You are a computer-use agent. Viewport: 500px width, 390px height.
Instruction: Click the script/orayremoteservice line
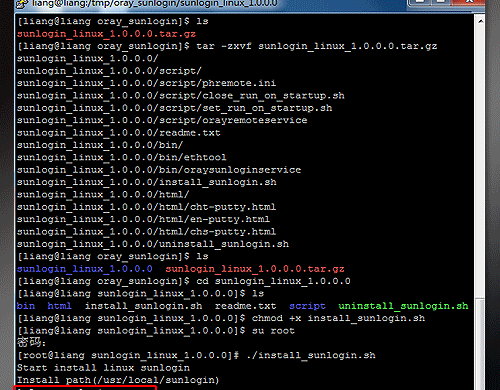click(162, 120)
